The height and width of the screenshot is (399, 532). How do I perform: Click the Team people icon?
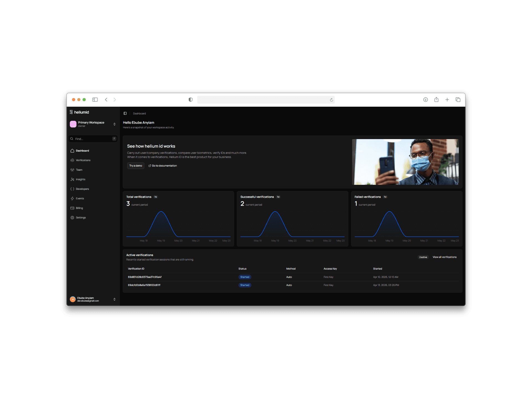coord(72,170)
